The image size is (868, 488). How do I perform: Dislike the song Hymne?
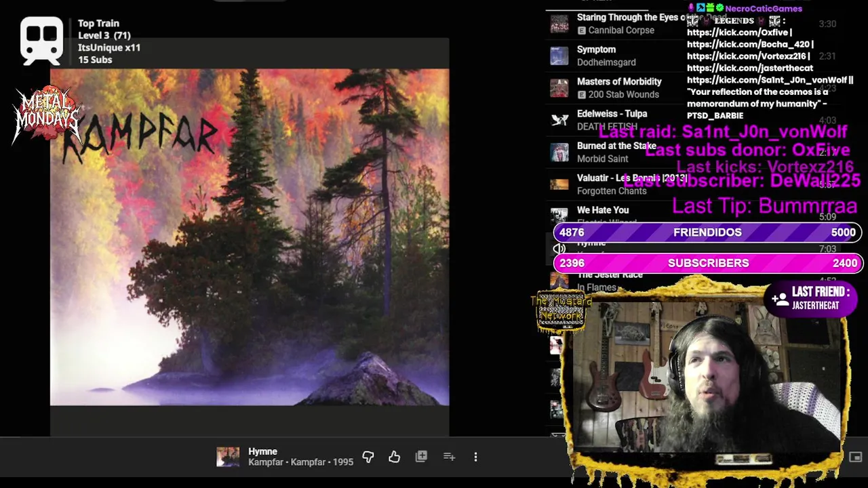coord(368,457)
